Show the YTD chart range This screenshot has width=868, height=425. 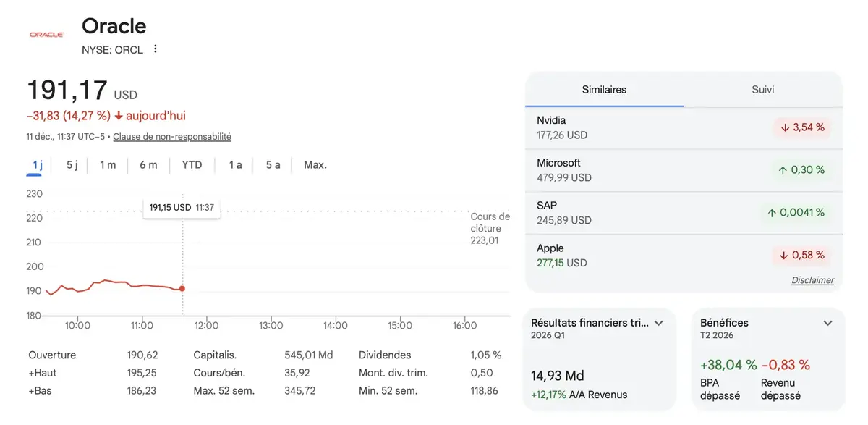click(192, 165)
